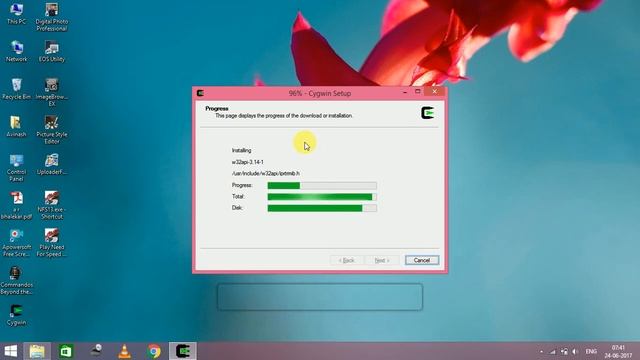Select Cygwin Setup taskbar button
The height and width of the screenshot is (360, 640).
pos(183,351)
